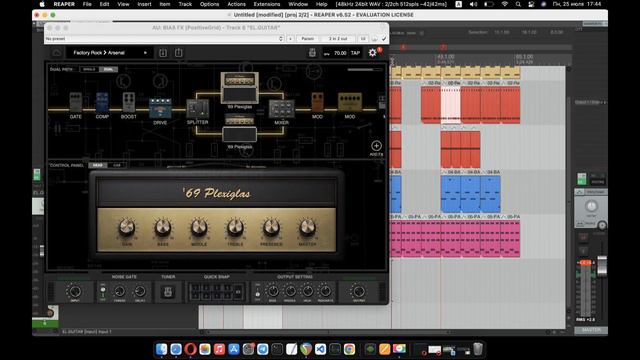Click the TREBLE knob on amp
Viewport: 640px width, 360px height.
point(235,228)
